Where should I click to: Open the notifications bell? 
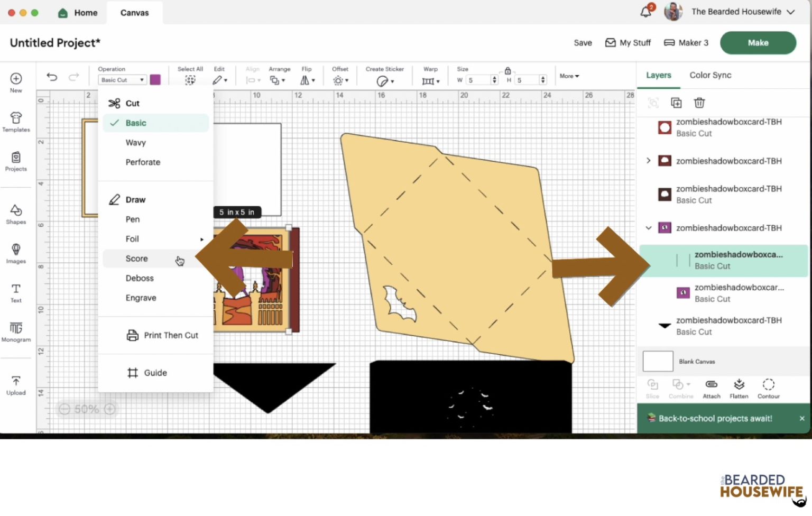pos(646,12)
